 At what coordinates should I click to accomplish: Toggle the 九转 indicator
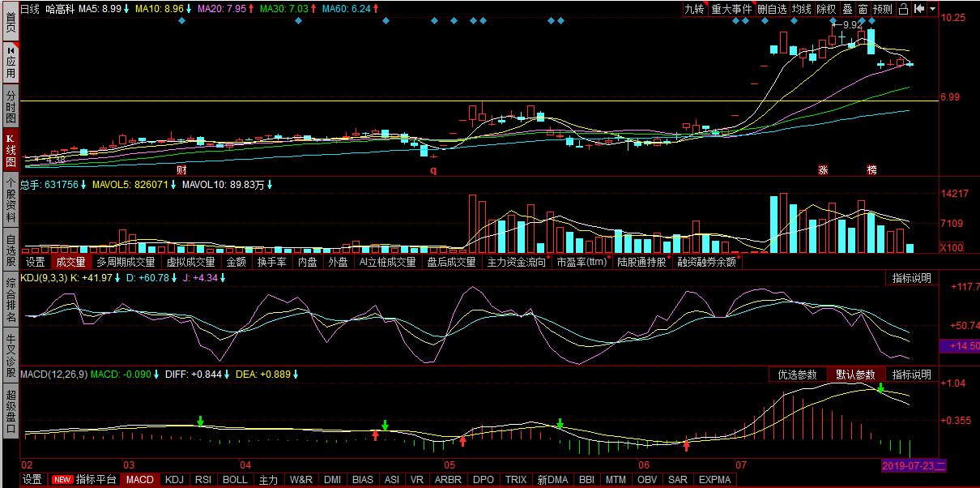tap(695, 9)
